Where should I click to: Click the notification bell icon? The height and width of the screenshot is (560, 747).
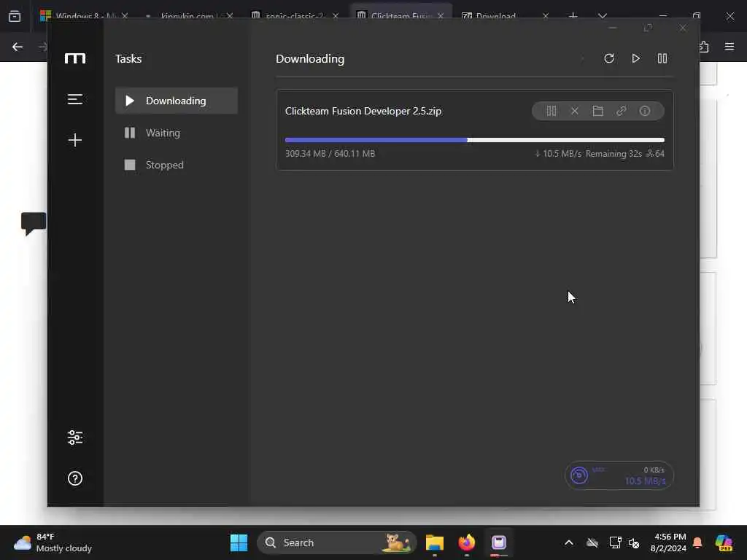click(697, 542)
